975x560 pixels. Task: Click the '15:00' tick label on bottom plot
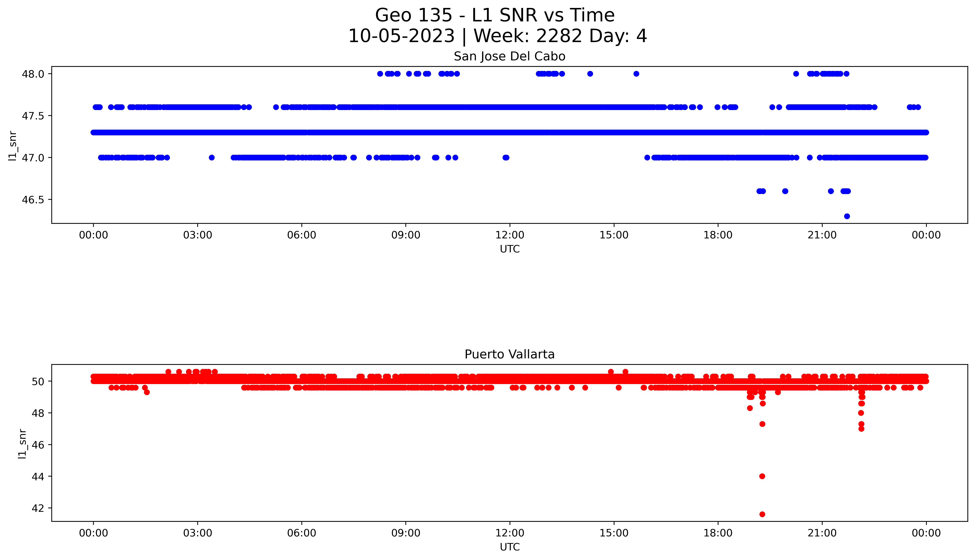coord(614,533)
